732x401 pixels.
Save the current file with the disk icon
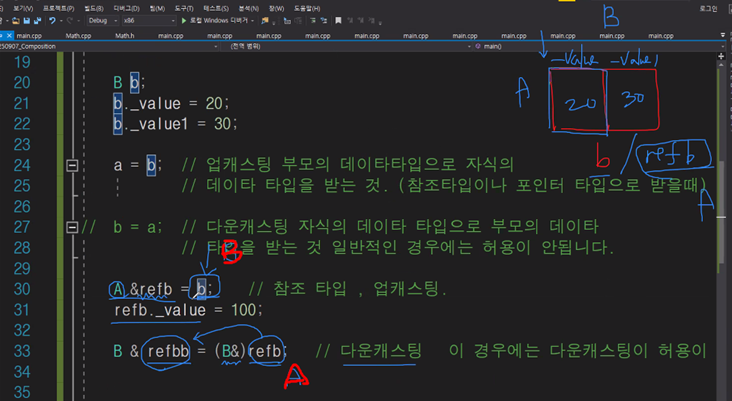click(x=27, y=21)
